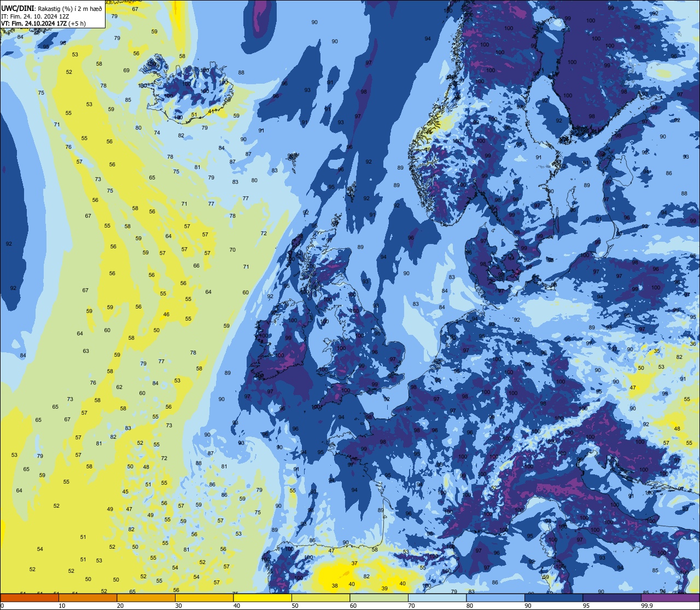Click the 'IT: Fim. 24. 10. 2024 12Z' line
This screenshot has width=700, height=610.
[35, 16]
